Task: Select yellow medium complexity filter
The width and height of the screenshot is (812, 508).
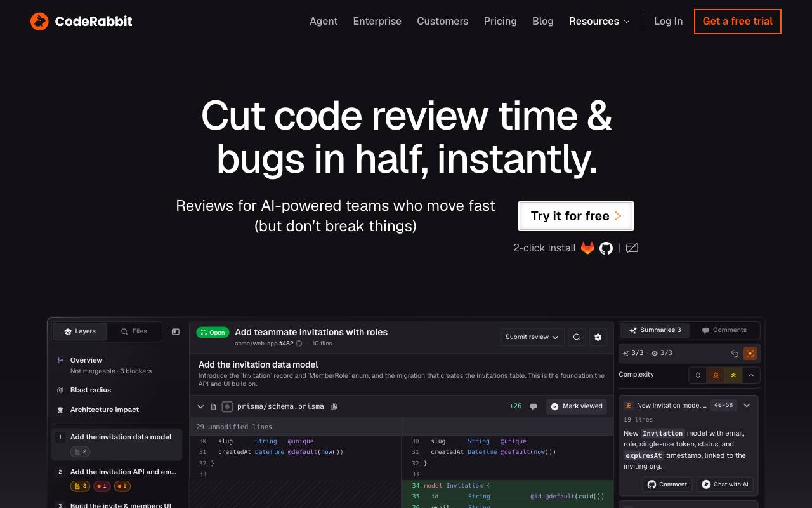Action: pos(733,375)
